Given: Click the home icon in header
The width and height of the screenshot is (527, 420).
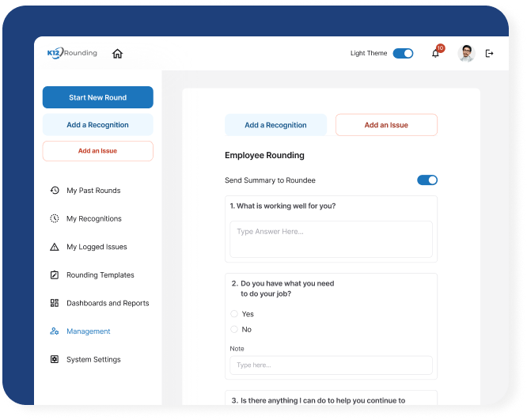Looking at the screenshot, I should [x=117, y=54].
